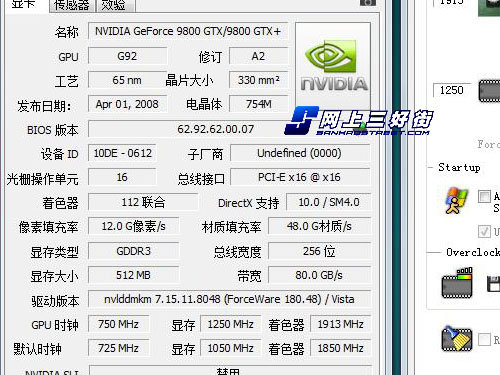
Task: Open the 效验 tab
Action: (x=115, y=4)
